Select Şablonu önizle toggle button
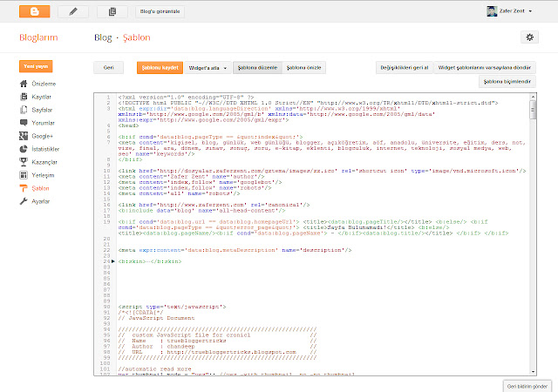The width and height of the screenshot is (558, 392). [x=304, y=68]
